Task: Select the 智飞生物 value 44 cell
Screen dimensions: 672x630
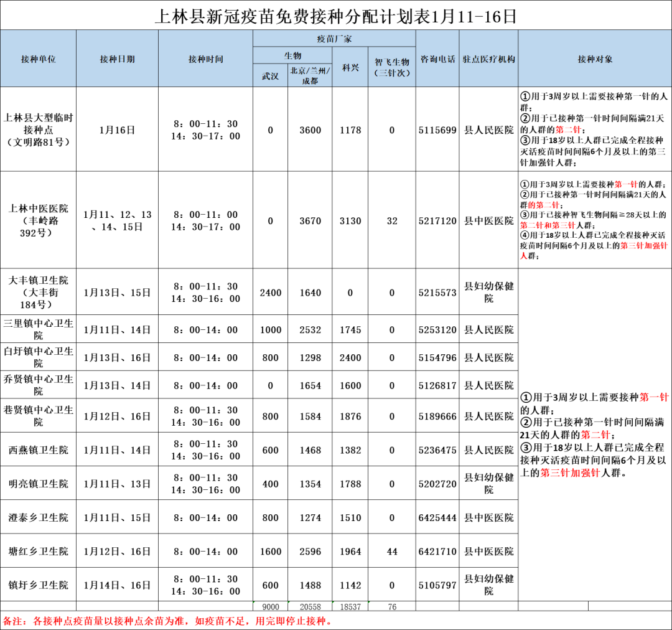Action: coord(392,551)
